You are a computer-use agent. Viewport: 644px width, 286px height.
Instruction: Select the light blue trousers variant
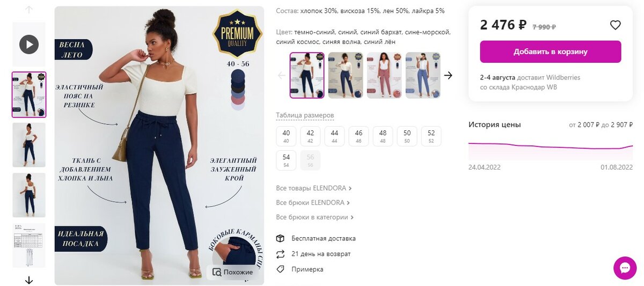click(x=423, y=75)
